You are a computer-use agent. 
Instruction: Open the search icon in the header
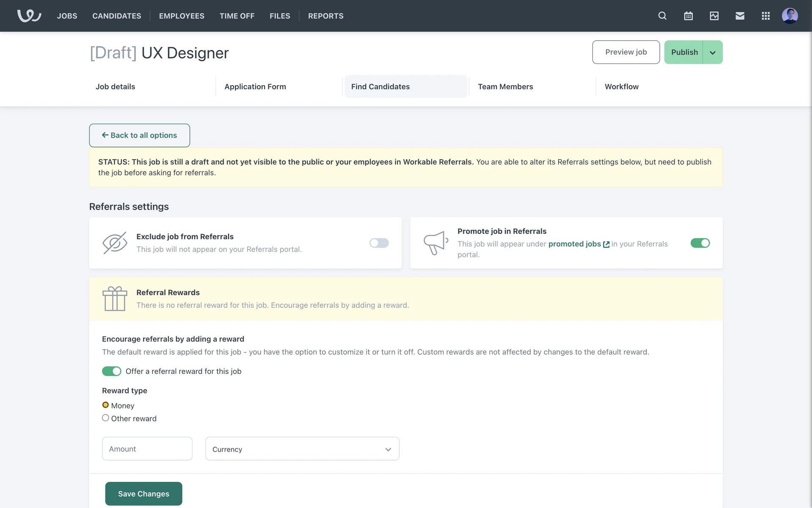(662, 16)
